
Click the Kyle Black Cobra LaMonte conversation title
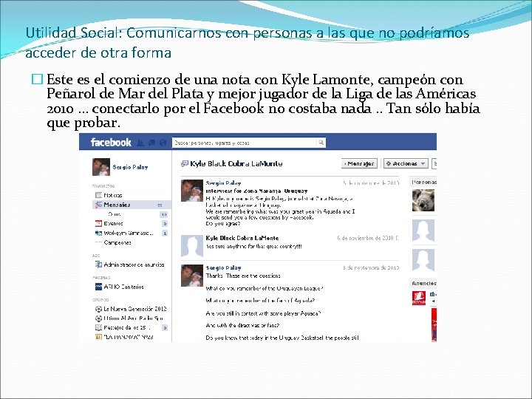236,163
